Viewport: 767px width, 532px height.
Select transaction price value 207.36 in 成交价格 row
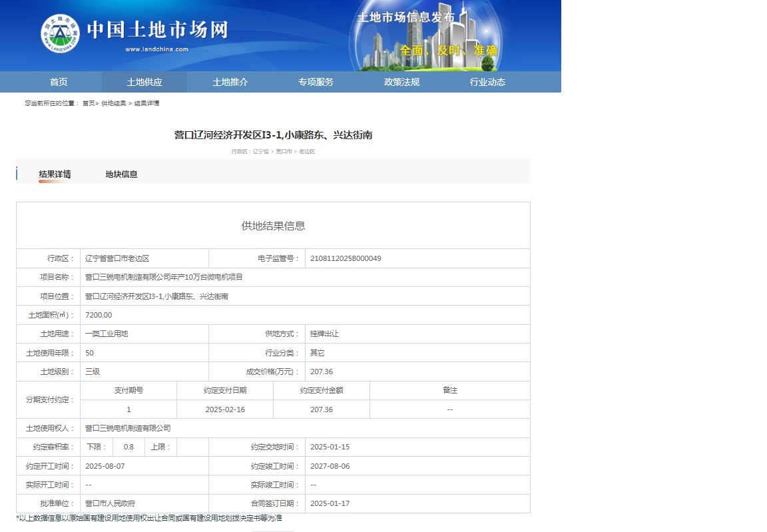coord(322,372)
